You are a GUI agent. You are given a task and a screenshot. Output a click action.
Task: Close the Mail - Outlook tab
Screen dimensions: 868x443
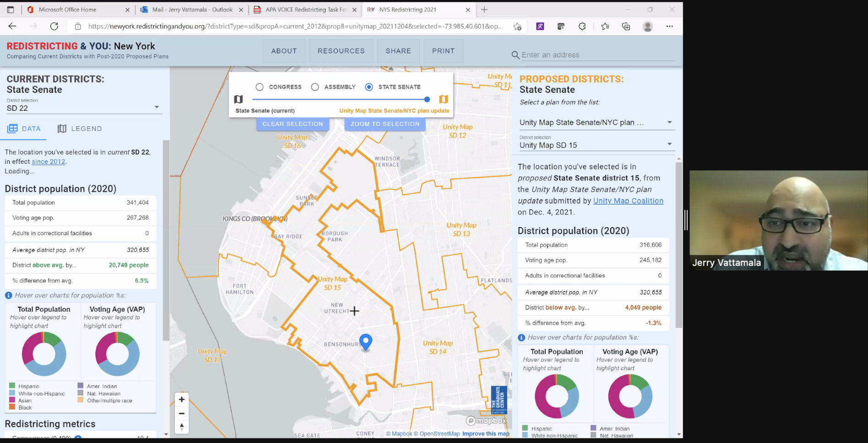tap(241, 10)
